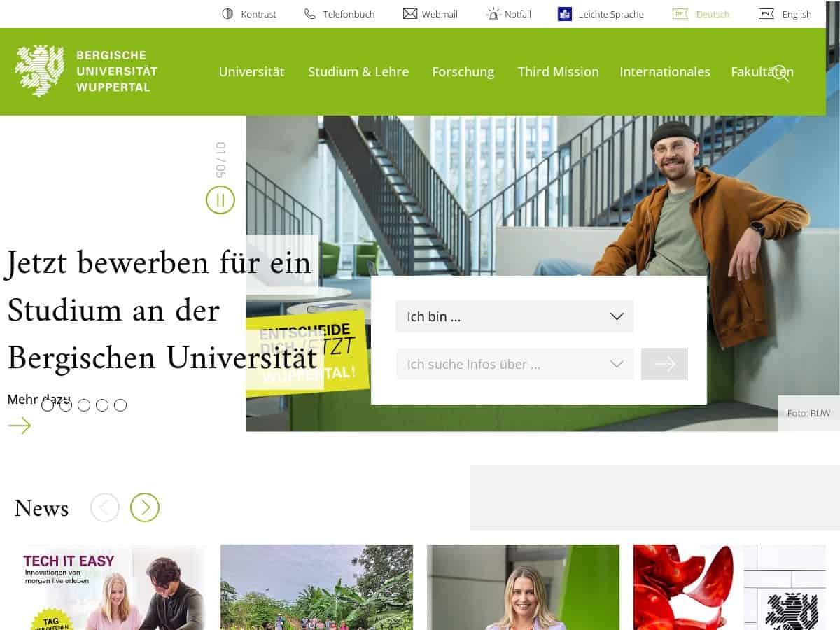This screenshot has width=840, height=630.
Task: Select the second slide indicator dot
Action: pos(66,405)
